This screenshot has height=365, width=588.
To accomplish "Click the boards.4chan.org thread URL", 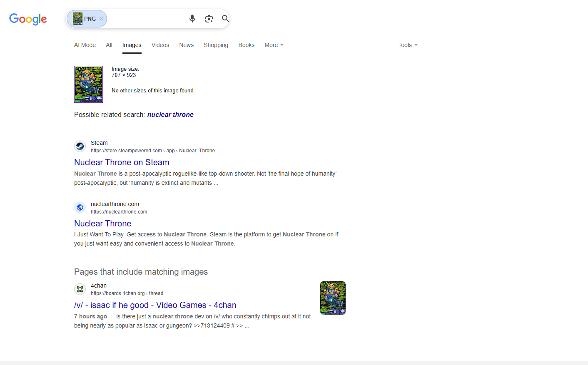I will coord(127,293).
